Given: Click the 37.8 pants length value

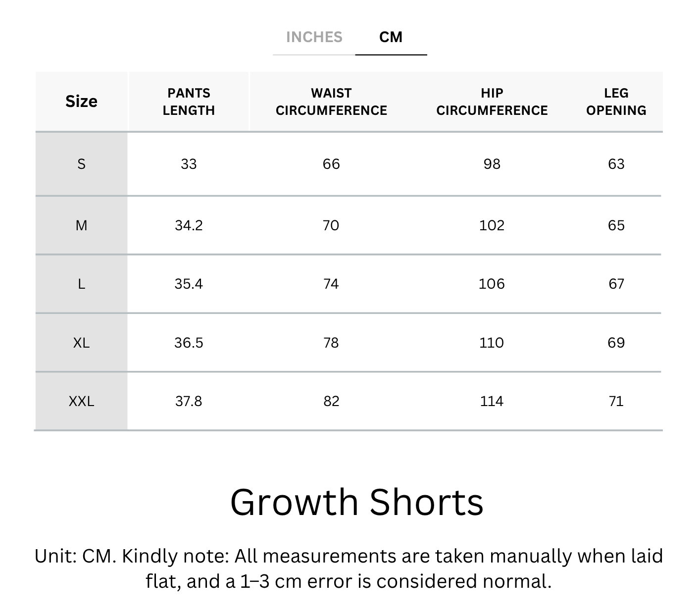Looking at the screenshot, I should 189,401.
